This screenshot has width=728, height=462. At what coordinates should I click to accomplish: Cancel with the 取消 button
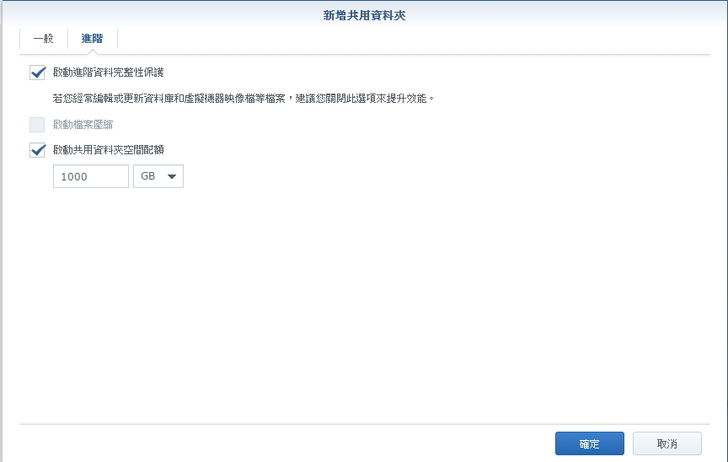[667, 444]
